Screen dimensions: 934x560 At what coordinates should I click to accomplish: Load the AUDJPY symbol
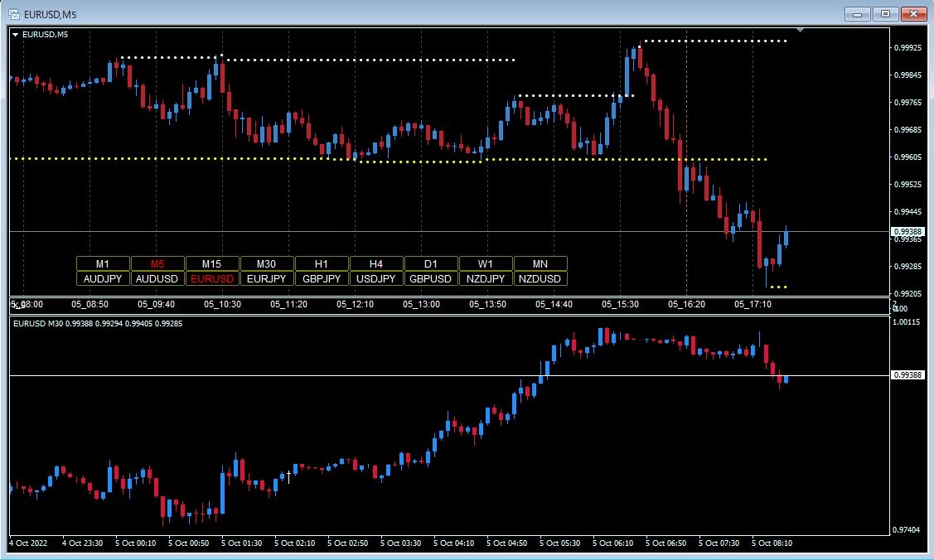click(103, 278)
